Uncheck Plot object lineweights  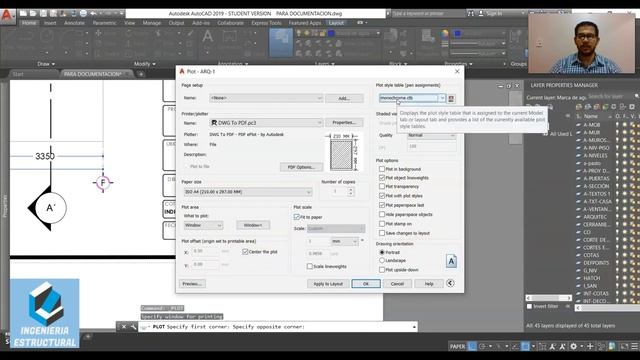click(x=382, y=178)
